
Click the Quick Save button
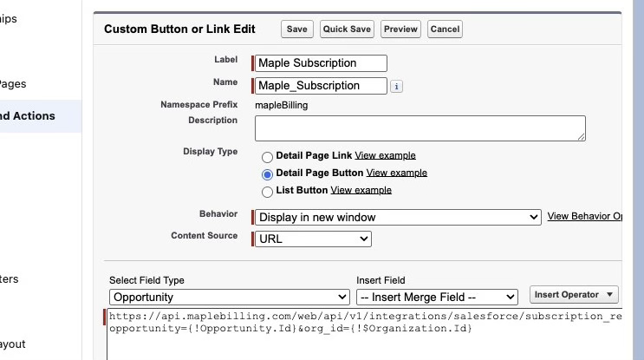click(x=347, y=29)
